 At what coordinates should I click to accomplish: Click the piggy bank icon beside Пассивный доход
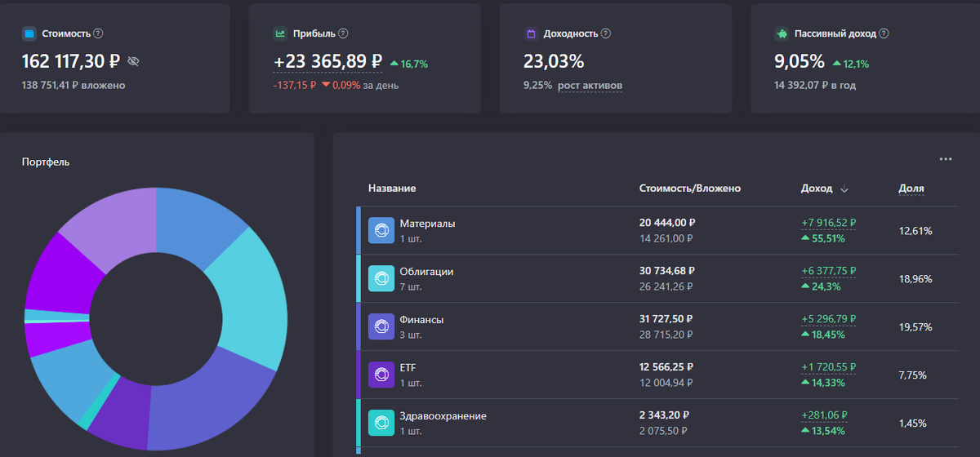[782, 34]
